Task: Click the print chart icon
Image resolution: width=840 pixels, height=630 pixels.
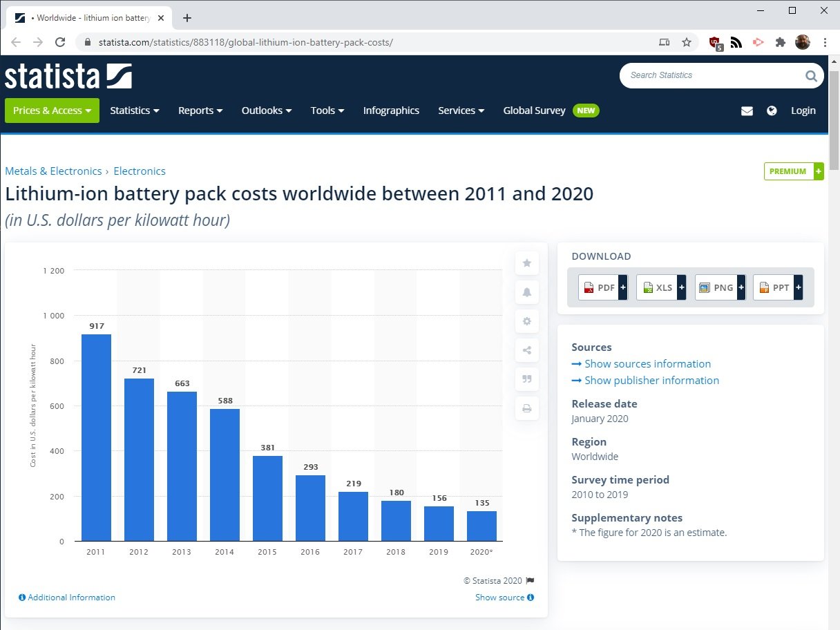Action: click(526, 409)
